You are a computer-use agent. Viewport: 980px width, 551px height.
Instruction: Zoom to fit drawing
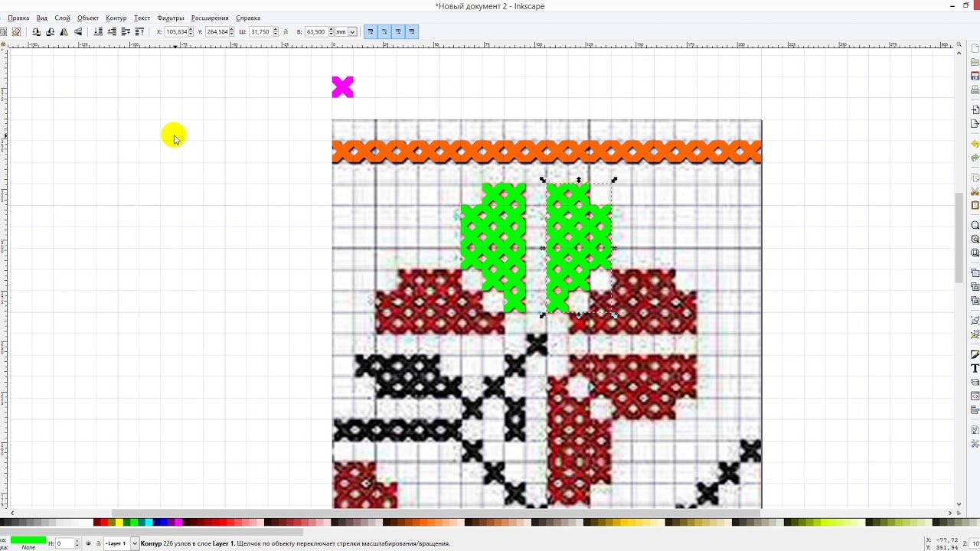coord(975,239)
